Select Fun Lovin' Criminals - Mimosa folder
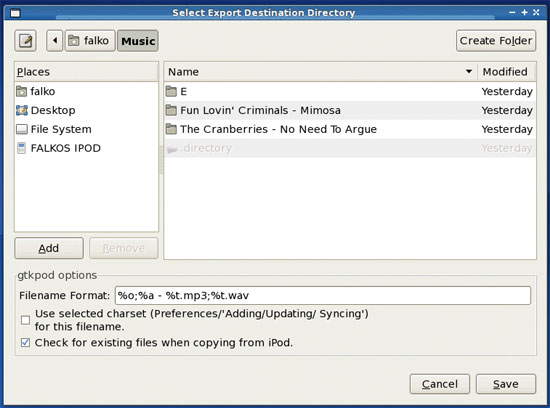This screenshot has width=550, height=408. (350, 111)
